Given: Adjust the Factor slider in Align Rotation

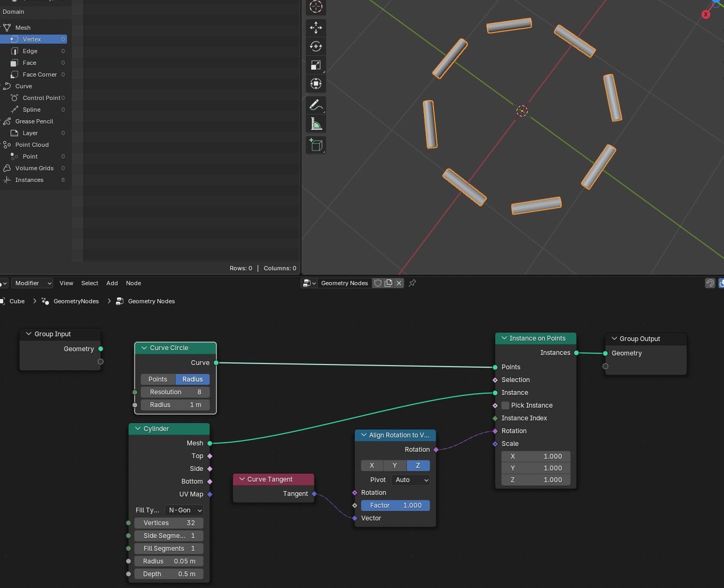Looking at the screenshot, I should (x=395, y=506).
